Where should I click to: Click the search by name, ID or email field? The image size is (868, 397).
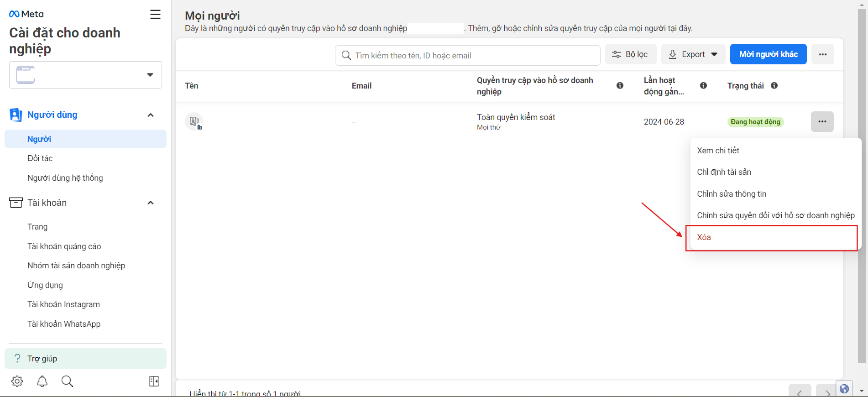pyautogui.click(x=468, y=55)
